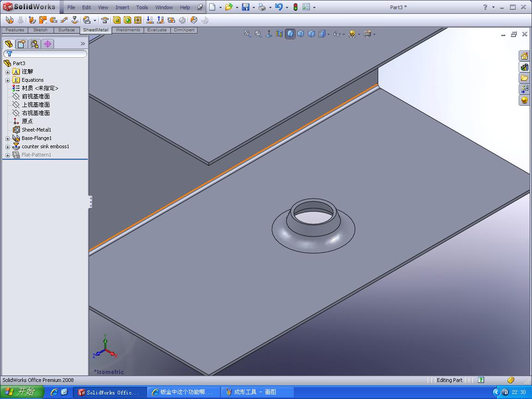532x399 pixels.
Task: Click the Zoom to Fit icon
Action: (248, 34)
